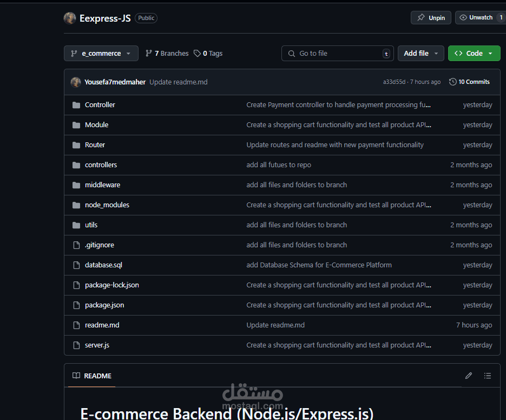Open the a33d55d commit hash
The width and height of the screenshot is (506, 420).
tap(394, 82)
